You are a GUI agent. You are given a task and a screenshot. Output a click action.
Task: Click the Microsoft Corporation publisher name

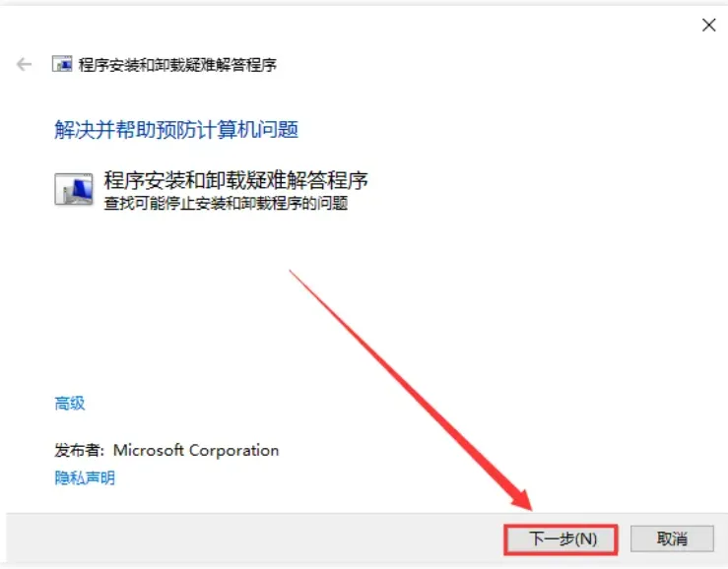coord(196,450)
